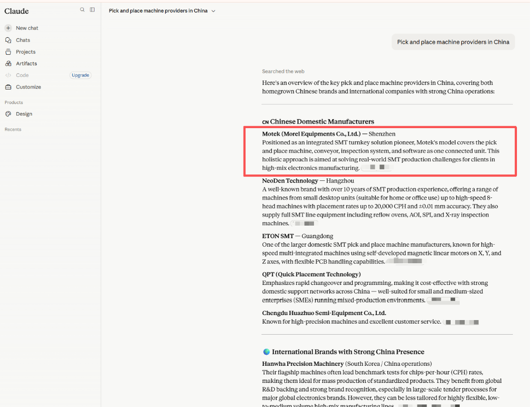The image size is (532, 407).
Task: Click the ETON SMT title
Action: click(x=278, y=236)
